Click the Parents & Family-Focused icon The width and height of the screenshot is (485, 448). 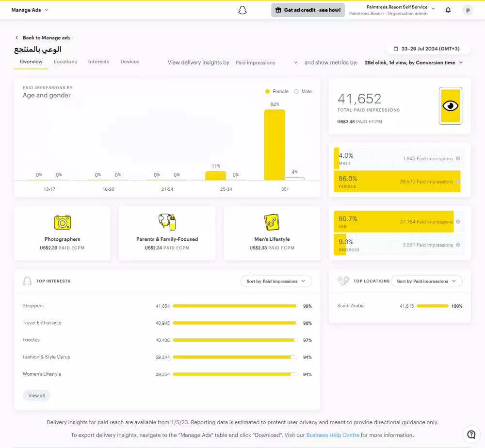click(167, 222)
